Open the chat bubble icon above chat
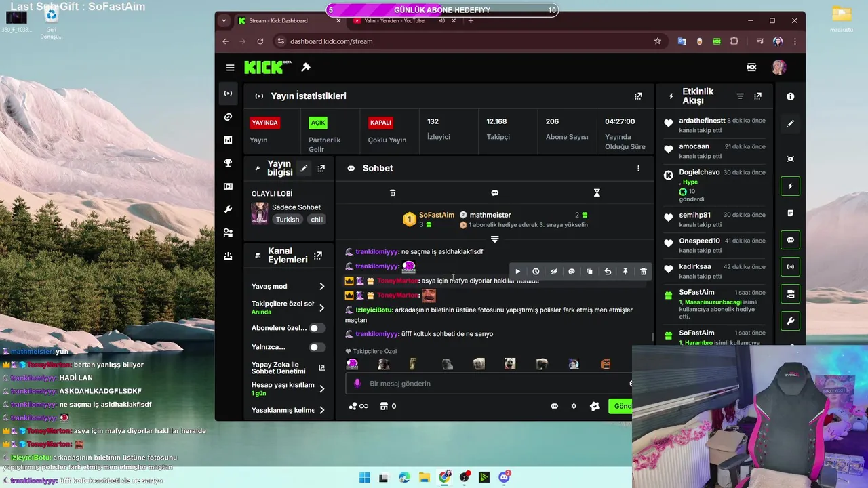Viewport: 868px width, 488px height. coord(494,193)
